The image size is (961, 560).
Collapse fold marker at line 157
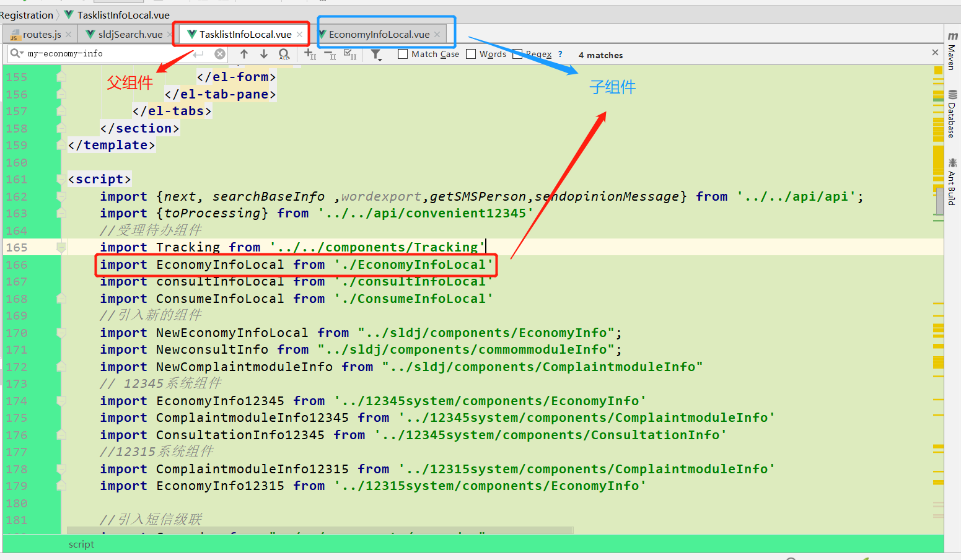pyautogui.click(x=61, y=111)
